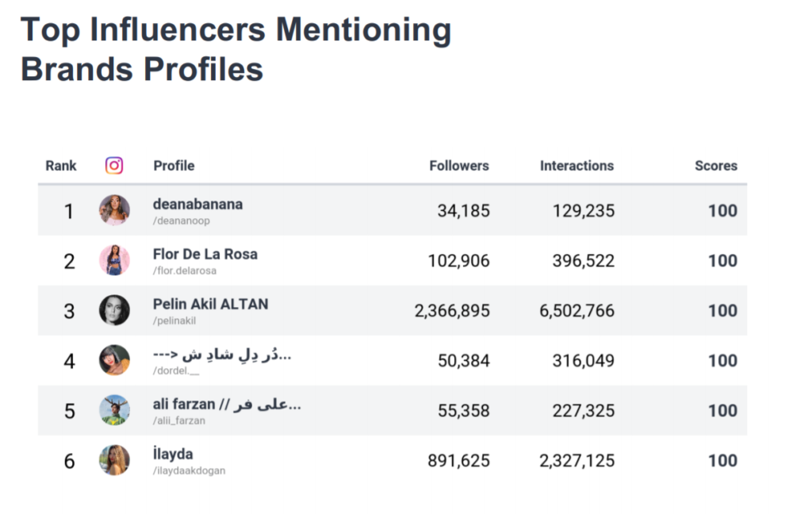Open the deanabanana profile name

click(x=197, y=204)
